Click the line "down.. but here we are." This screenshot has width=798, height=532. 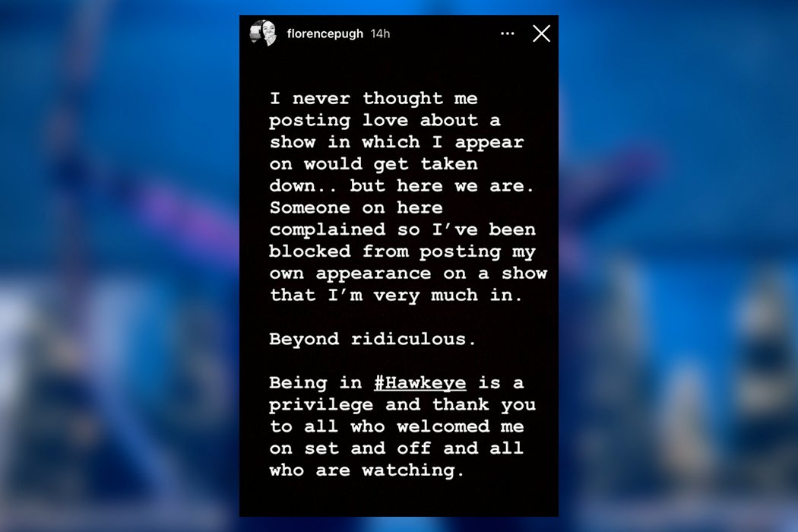click(401, 185)
